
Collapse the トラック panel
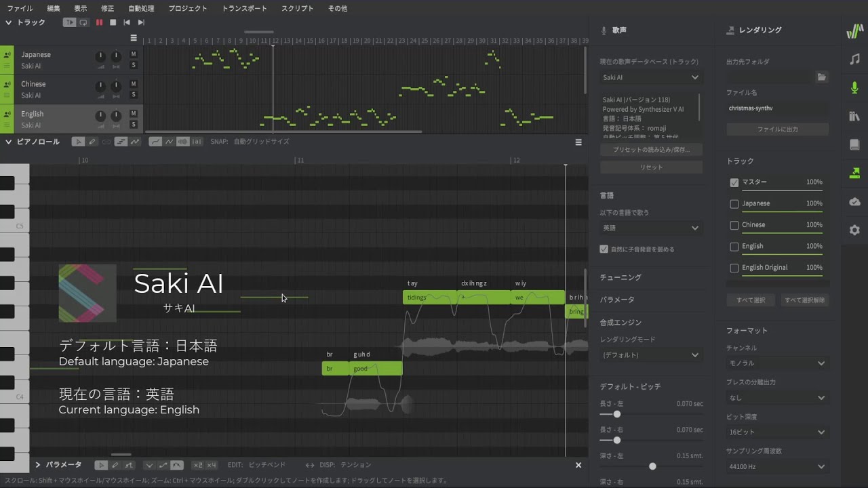point(9,22)
